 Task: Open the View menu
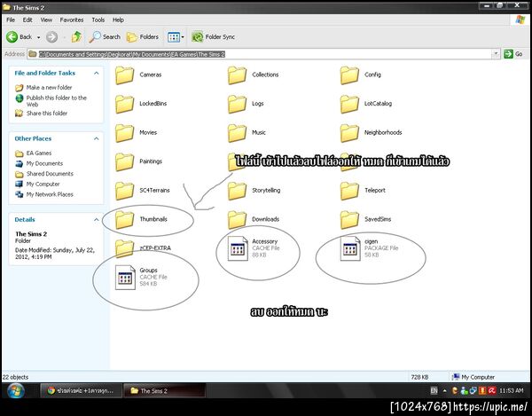coord(46,20)
